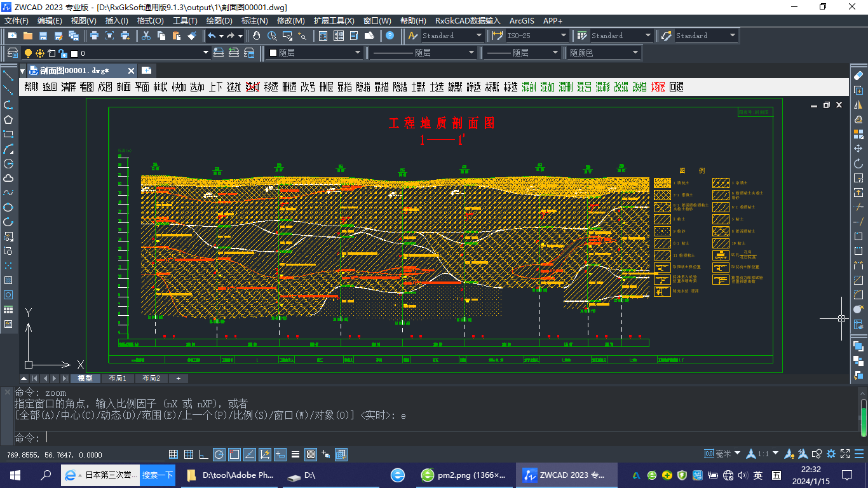Open the lineweight 随层 dropdown
The image size is (868, 488).
[x=522, y=53]
